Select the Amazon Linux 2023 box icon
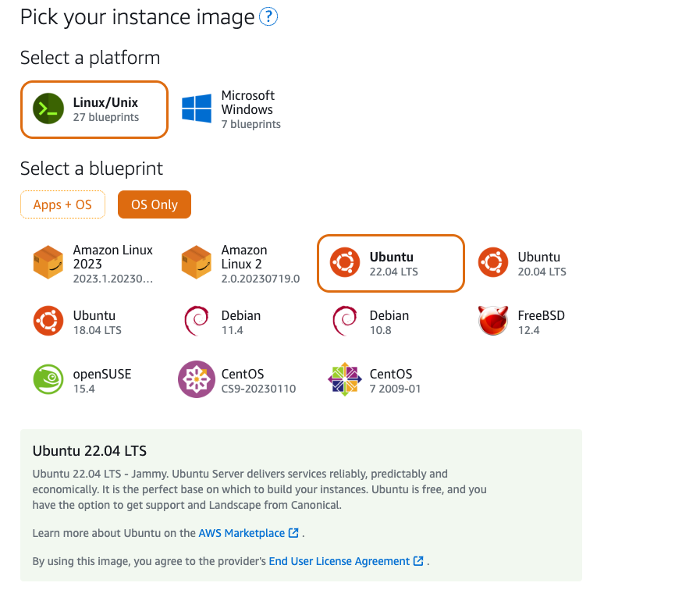The width and height of the screenshot is (700, 597). (x=48, y=263)
